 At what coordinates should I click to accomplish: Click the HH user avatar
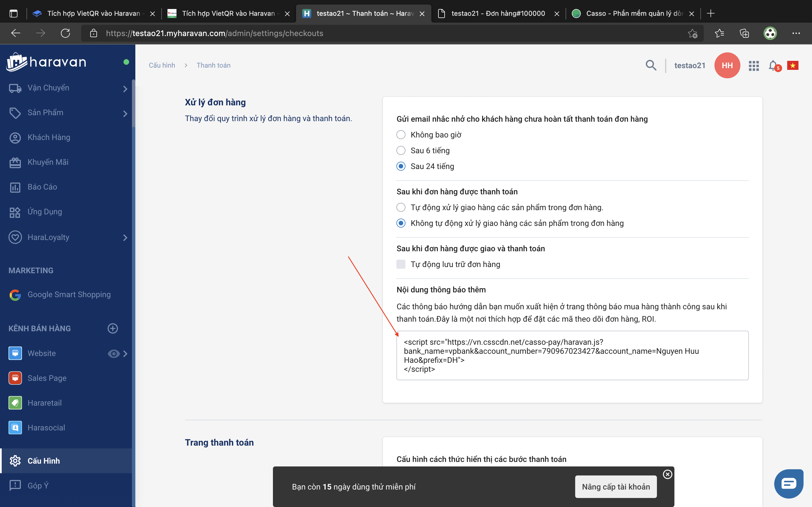727,65
